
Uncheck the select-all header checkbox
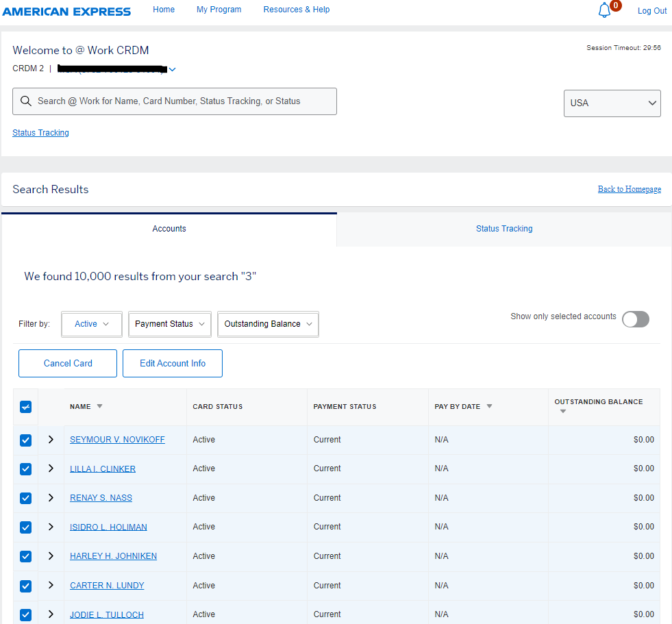pos(25,407)
